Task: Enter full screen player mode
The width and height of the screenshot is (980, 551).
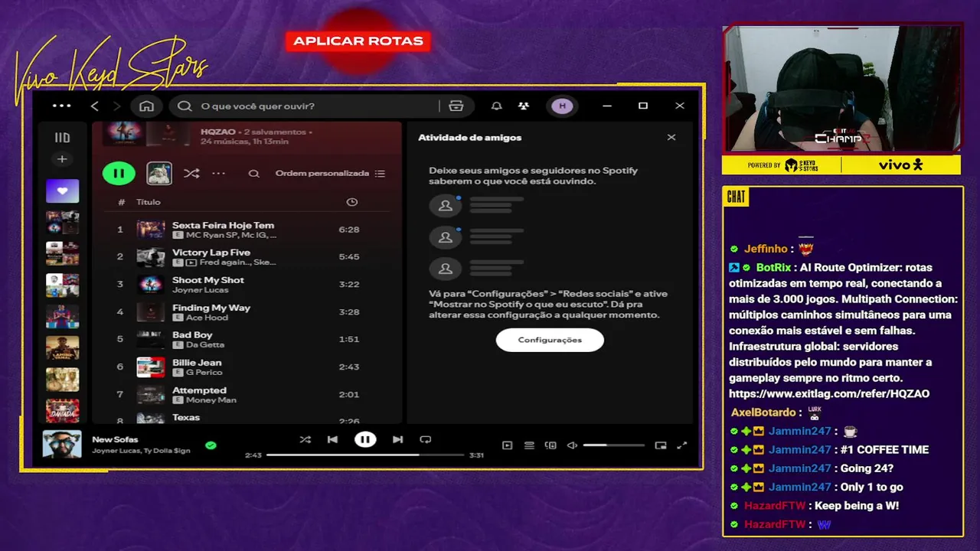Action: point(682,445)
